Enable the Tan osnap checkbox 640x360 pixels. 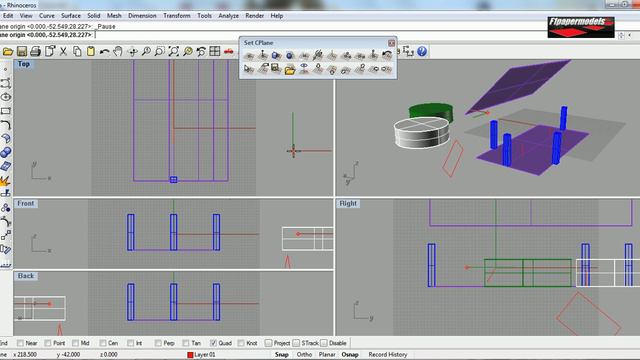pyautogui.click(x=186, y=343)
